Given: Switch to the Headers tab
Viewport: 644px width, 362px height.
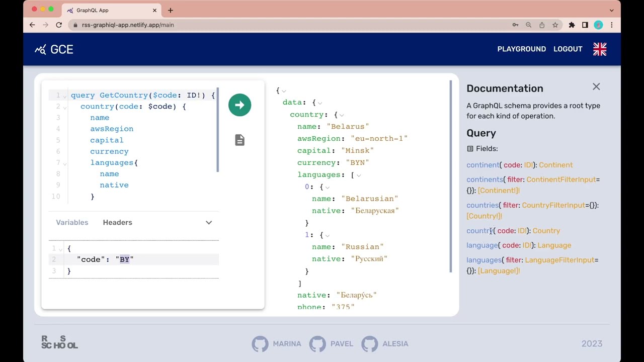Looking at the screenshot, I should pyautogui.click(x=117, y=222).
